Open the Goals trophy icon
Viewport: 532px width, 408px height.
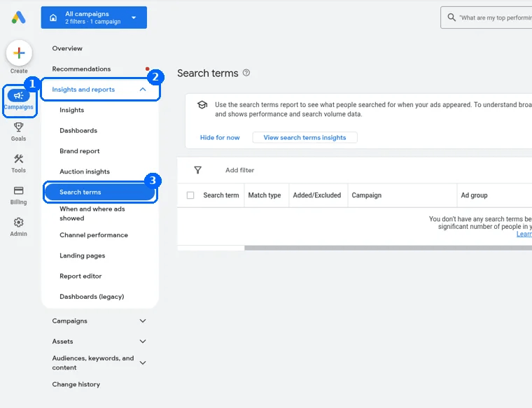[x=19, y=127]
